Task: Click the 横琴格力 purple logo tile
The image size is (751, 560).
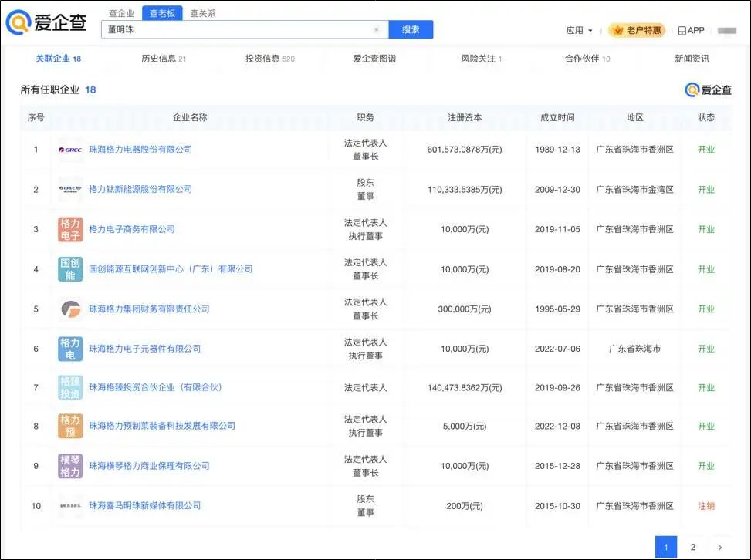Action: click(70, 466)
